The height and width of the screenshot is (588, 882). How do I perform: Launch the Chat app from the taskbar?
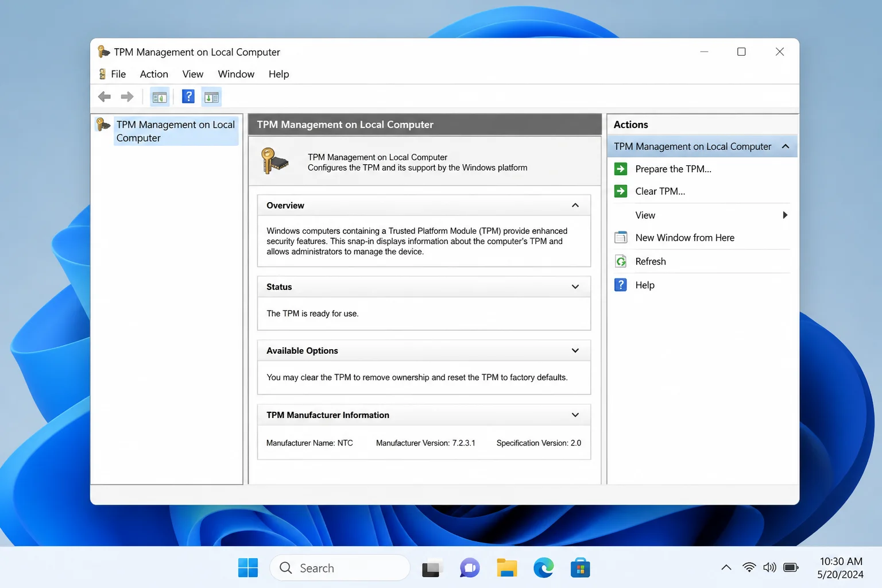click(470, 568)
